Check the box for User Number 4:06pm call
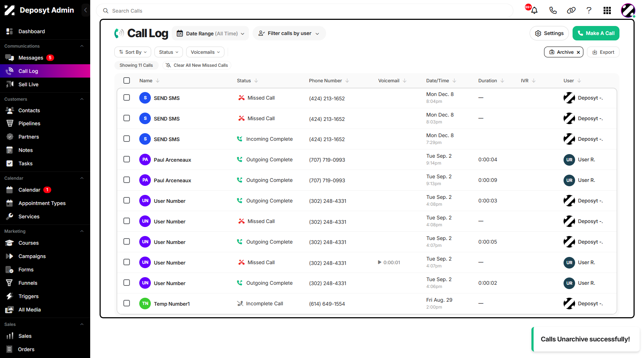This screenshot has height=358, width=644. pos(127,283)
